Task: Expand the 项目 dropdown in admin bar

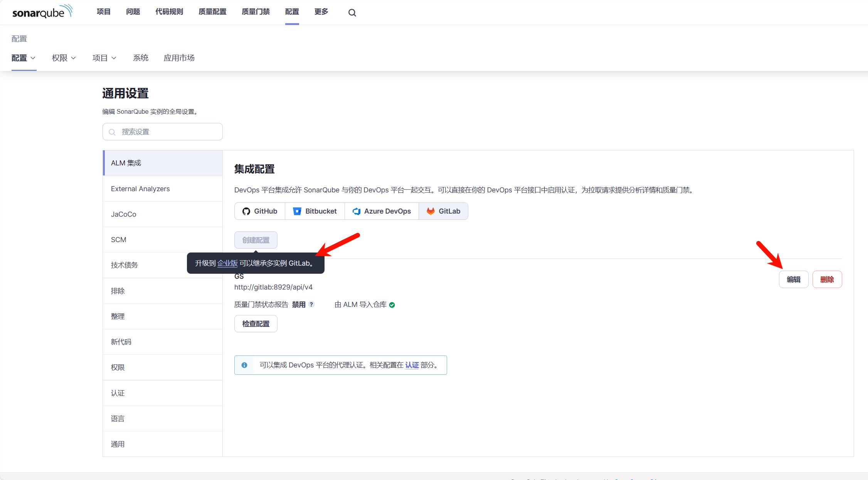Action: [x=104, y=58]
